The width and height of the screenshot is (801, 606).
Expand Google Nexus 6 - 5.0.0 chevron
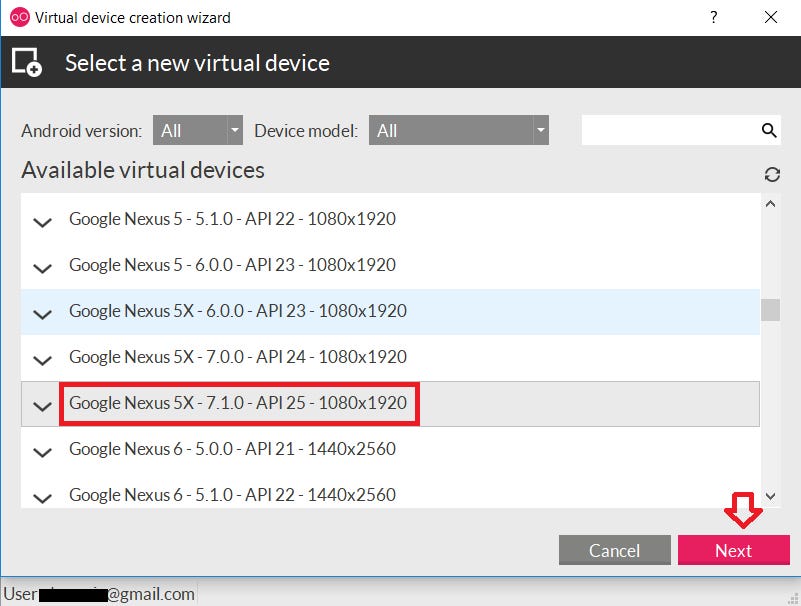[42, 452]
